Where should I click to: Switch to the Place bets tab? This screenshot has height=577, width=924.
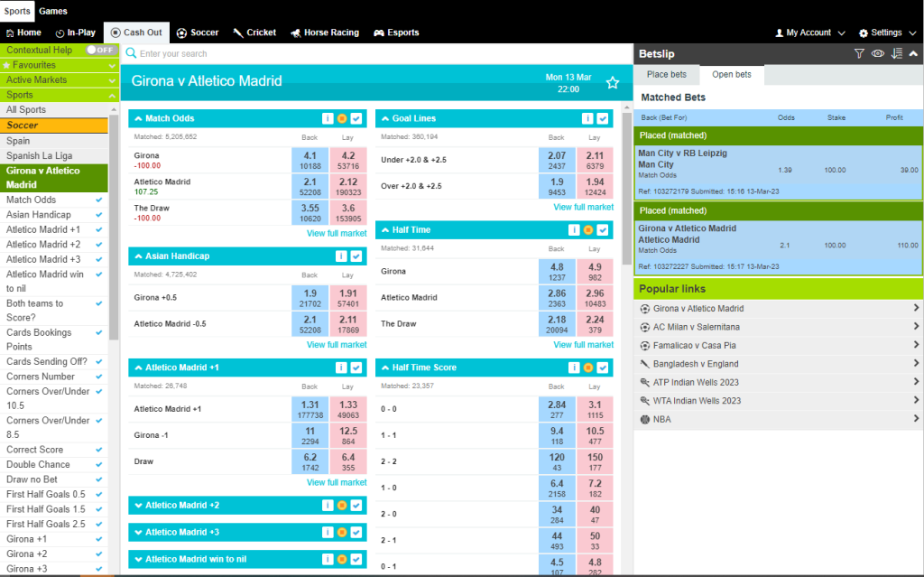(667, 74)
